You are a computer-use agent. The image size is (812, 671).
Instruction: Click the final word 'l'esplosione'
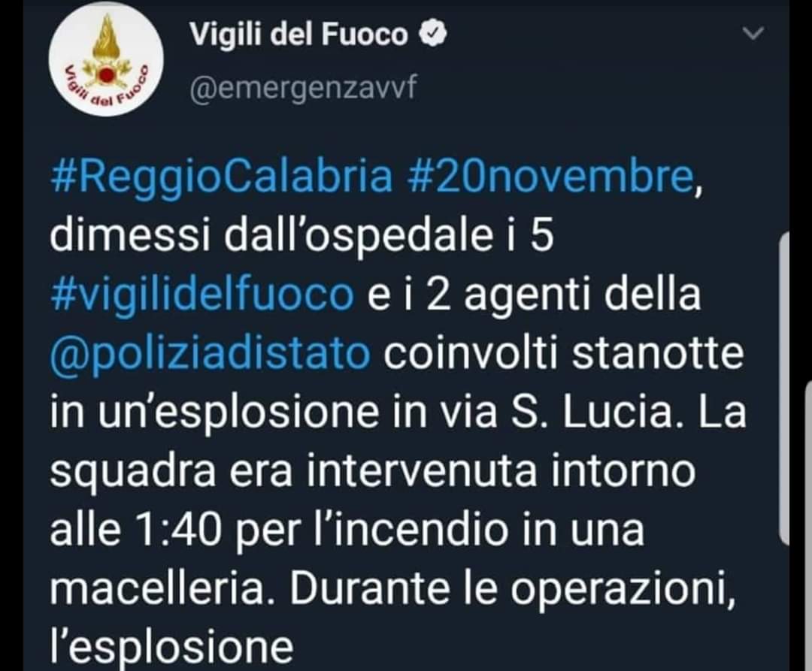(x=172, y=648)
